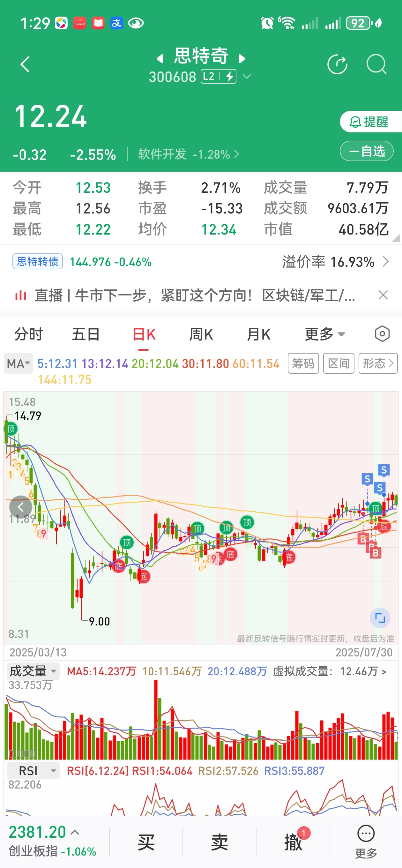
Task: Tap the eye comfort status icon
Action: click(136, 23)
